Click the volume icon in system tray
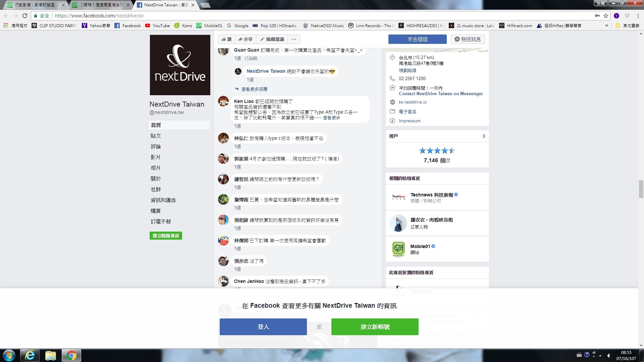This screenshot has width=644, height=362. 609,355
